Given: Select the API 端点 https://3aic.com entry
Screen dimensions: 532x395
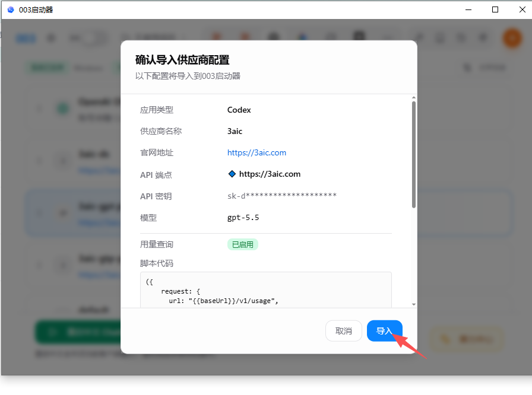Looking at the screenshot, I should (x=270, y=174).
